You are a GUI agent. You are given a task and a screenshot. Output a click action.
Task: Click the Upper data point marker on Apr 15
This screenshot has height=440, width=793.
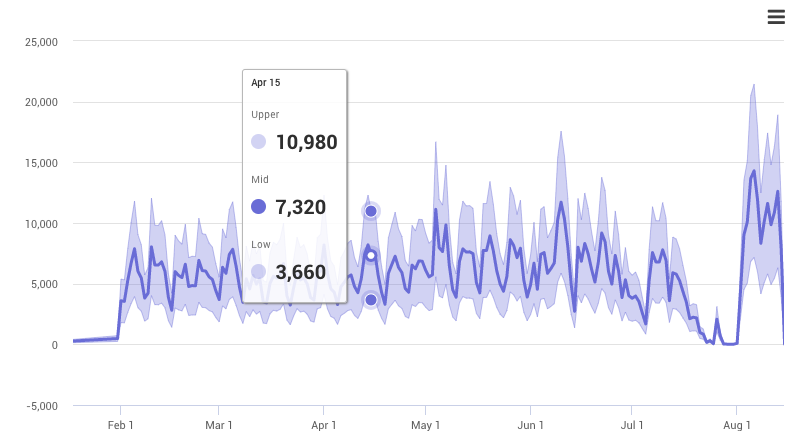click(371, 211)
